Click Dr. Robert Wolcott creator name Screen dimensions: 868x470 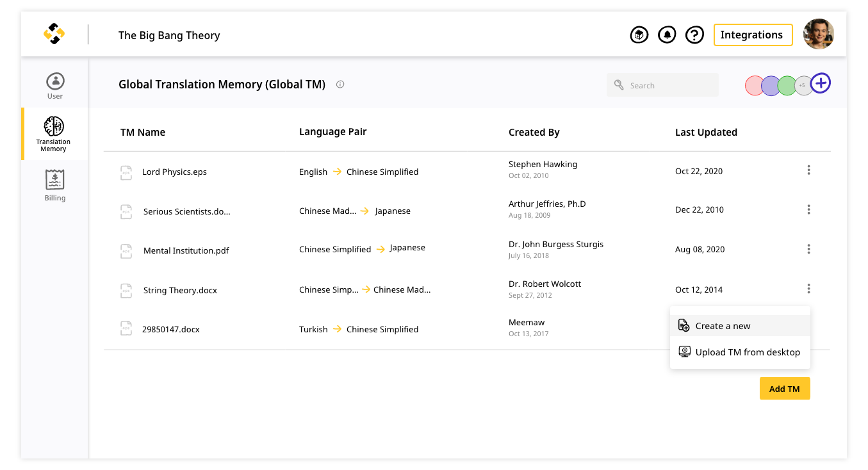coord(545,284)
